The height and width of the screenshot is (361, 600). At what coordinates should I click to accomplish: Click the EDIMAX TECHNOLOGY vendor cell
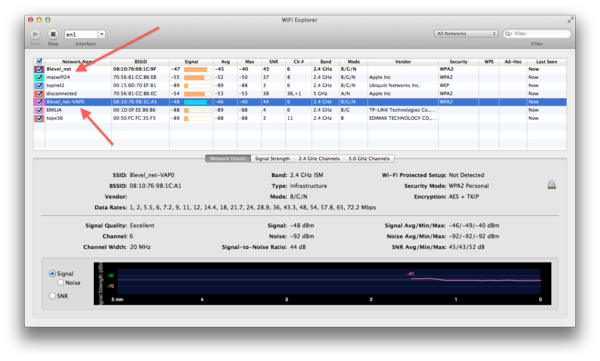tap(402, 118)
